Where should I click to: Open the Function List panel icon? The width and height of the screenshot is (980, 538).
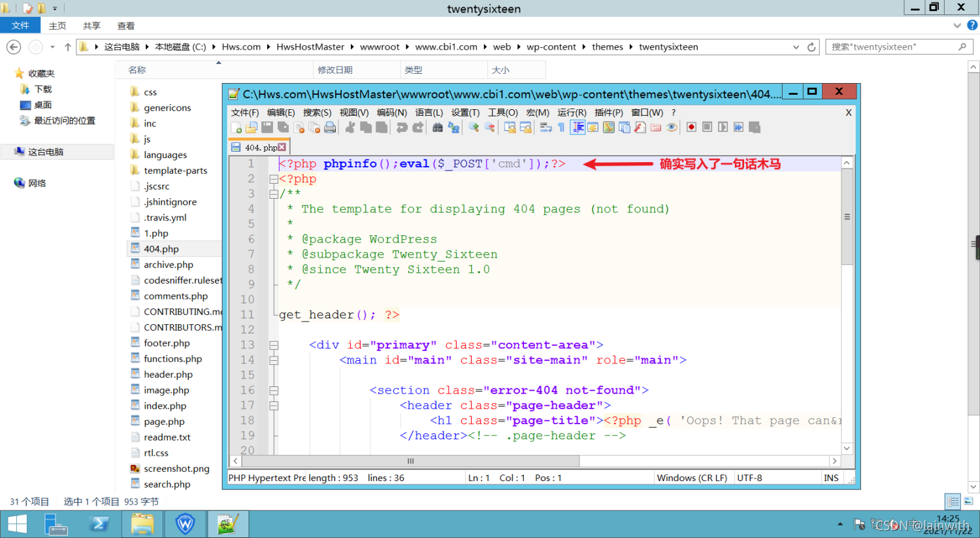(640, 127)
